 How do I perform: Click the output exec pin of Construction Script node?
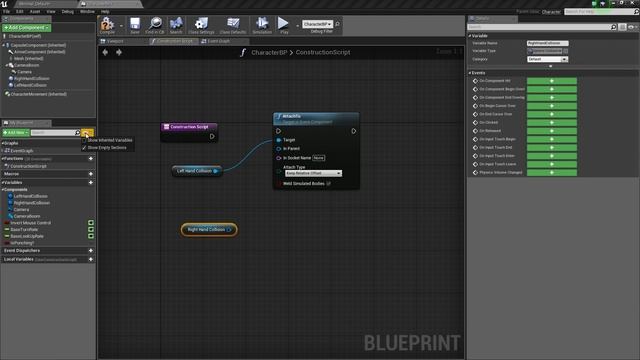coord(212,136)
